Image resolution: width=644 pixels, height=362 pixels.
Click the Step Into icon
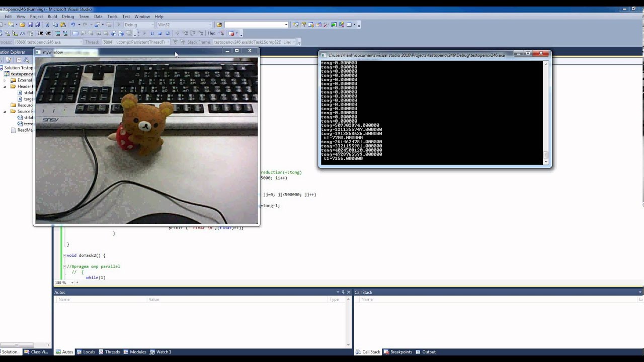coord(185,33)
